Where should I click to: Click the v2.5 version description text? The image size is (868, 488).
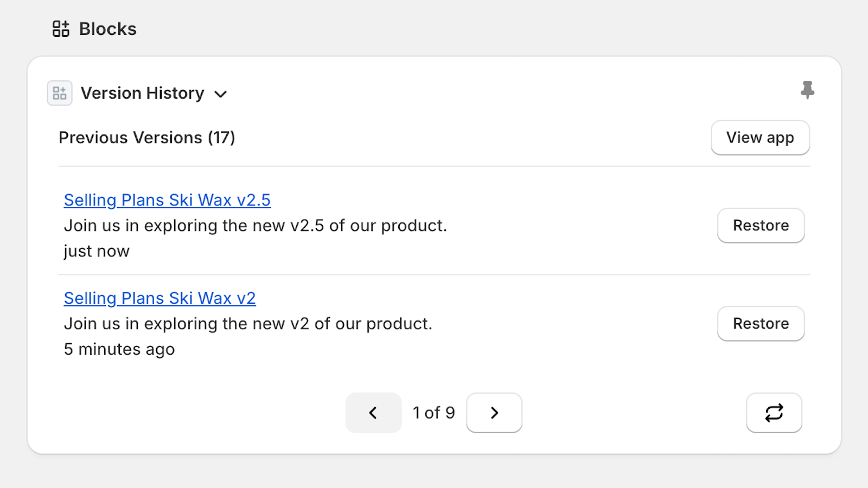pos(255,226)
